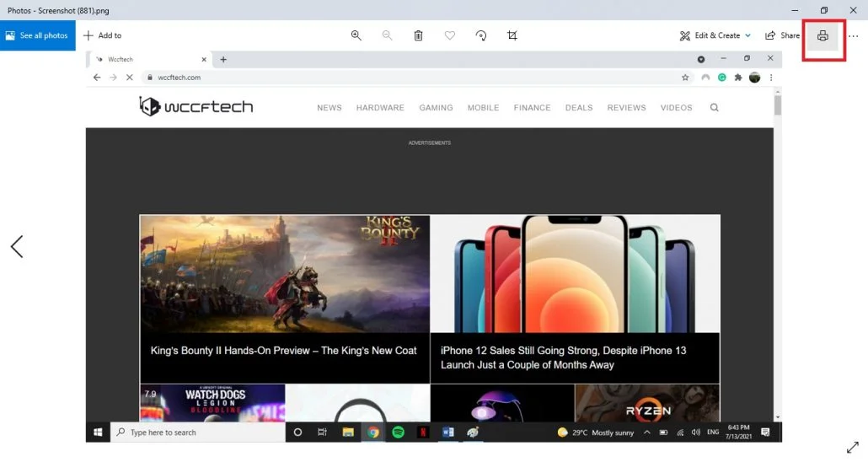Click the zoom out magnifier icon
Viewport: 868px width, 462px height.
[387, 35]
